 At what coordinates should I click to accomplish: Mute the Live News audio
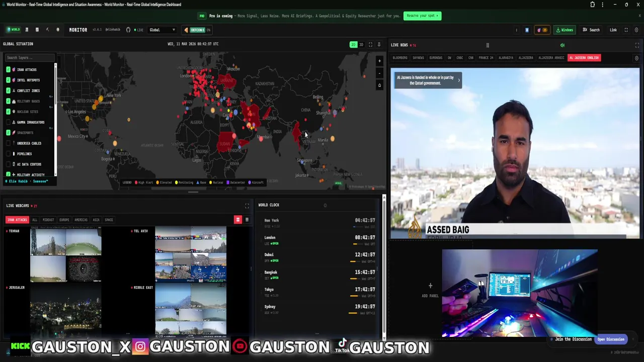tap(562, 45)
